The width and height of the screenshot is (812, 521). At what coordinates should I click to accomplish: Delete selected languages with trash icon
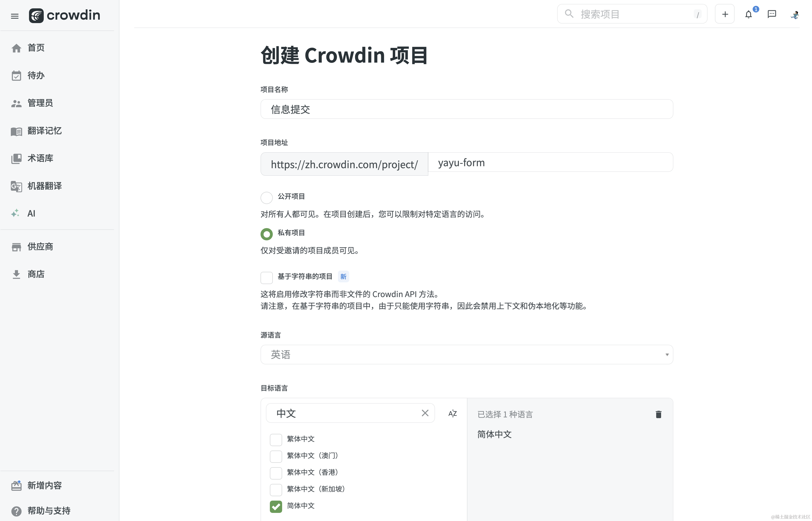pyautogui.click(x=658, y=414)
